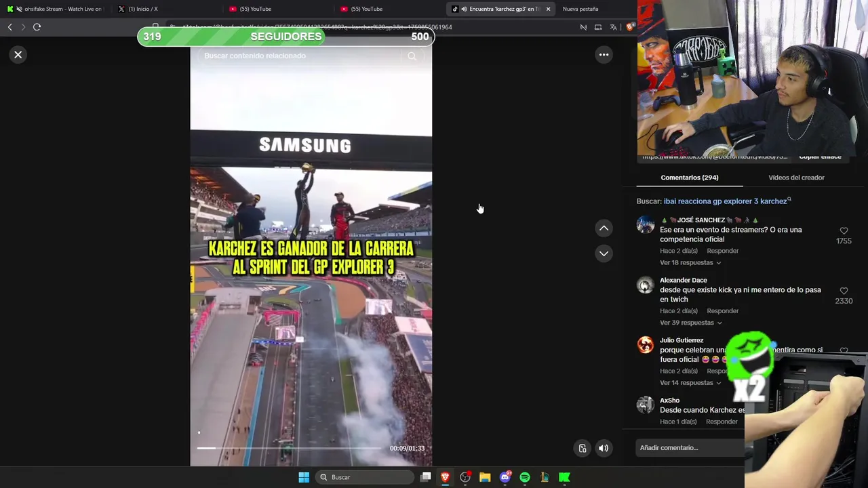Click the '1755' like count on José Sanchez's comment

(844, 241)
